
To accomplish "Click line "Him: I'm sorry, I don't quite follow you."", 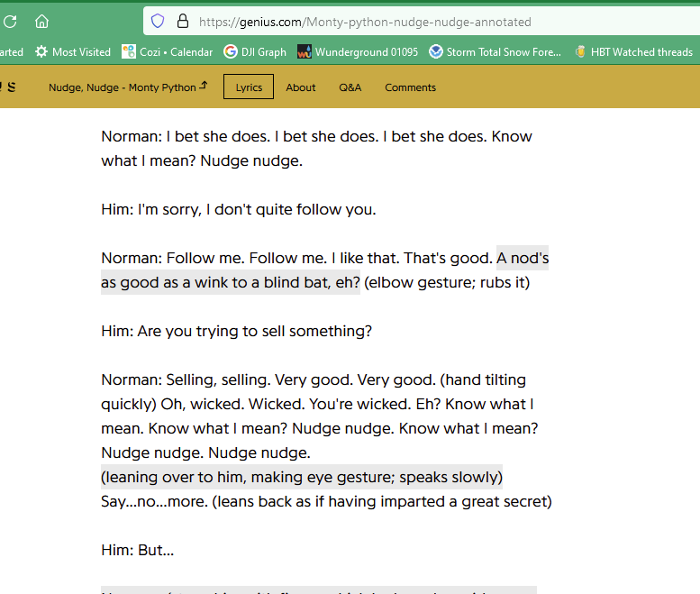I will (239, 209).
